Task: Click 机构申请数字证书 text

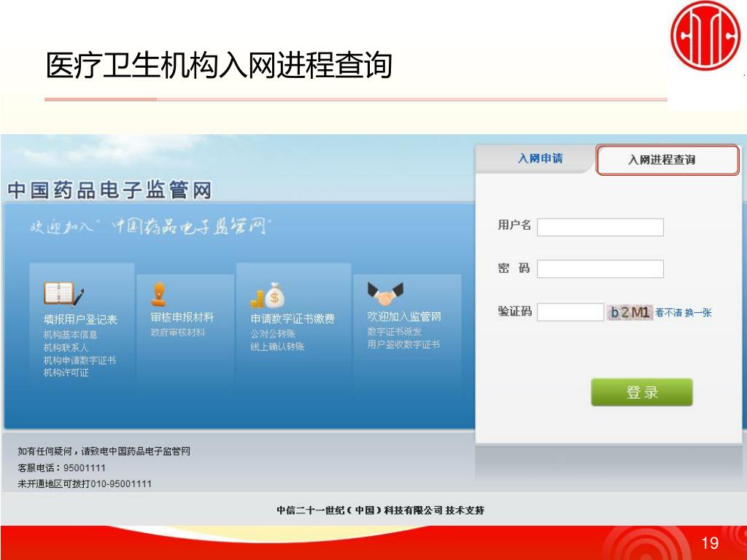Action: 80,360
